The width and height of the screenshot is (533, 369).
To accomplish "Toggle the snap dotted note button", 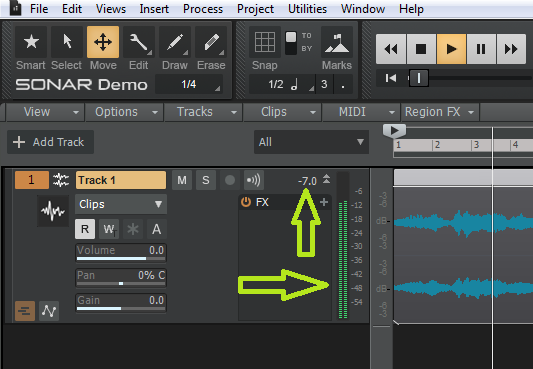I will [343, 84].
